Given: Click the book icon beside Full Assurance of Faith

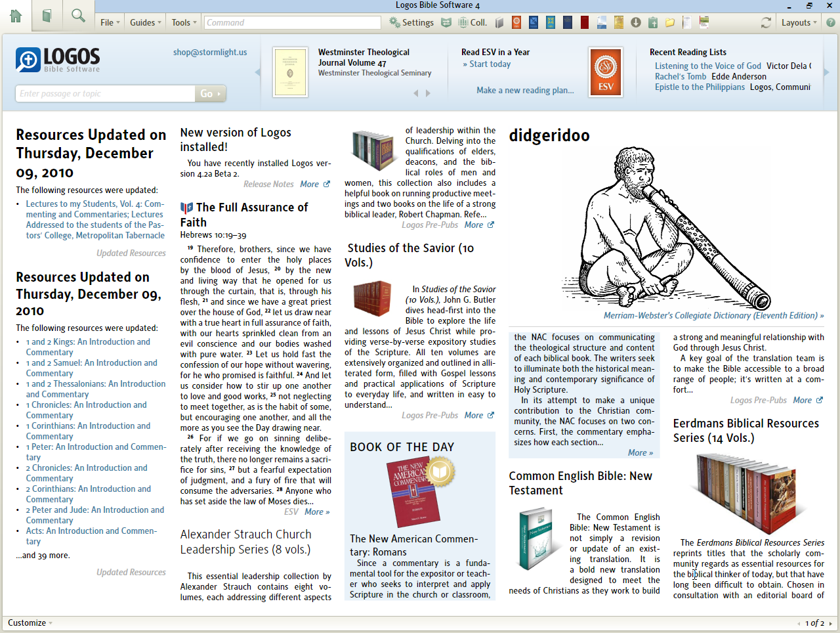Looking at the screenshot, I should [187, 207].
